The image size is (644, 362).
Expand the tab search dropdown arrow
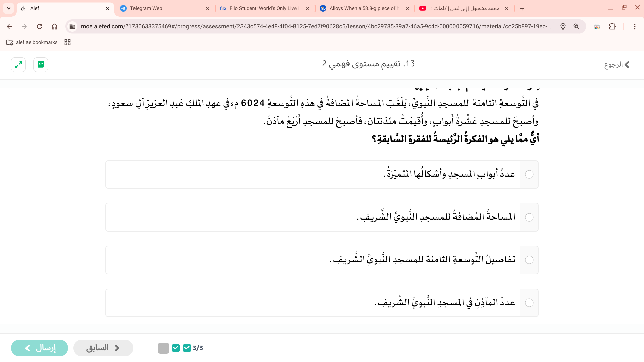coord(8,8)
